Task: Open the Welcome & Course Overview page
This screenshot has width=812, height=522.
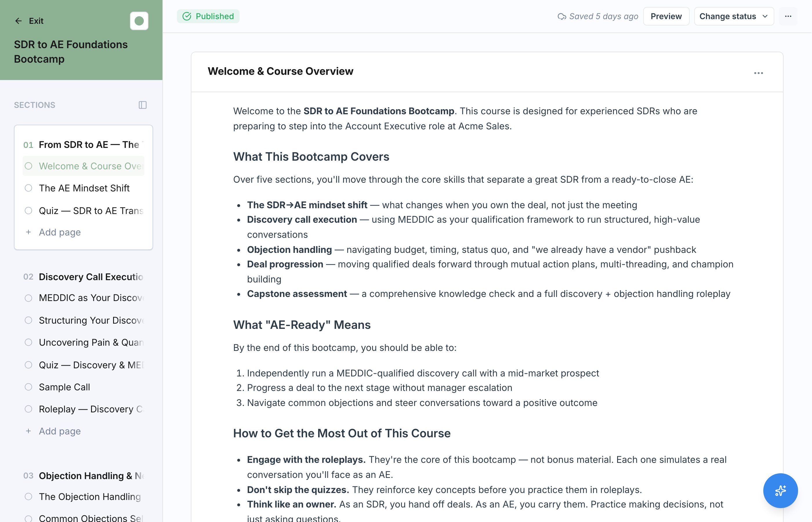Action: tap(83, 166)
